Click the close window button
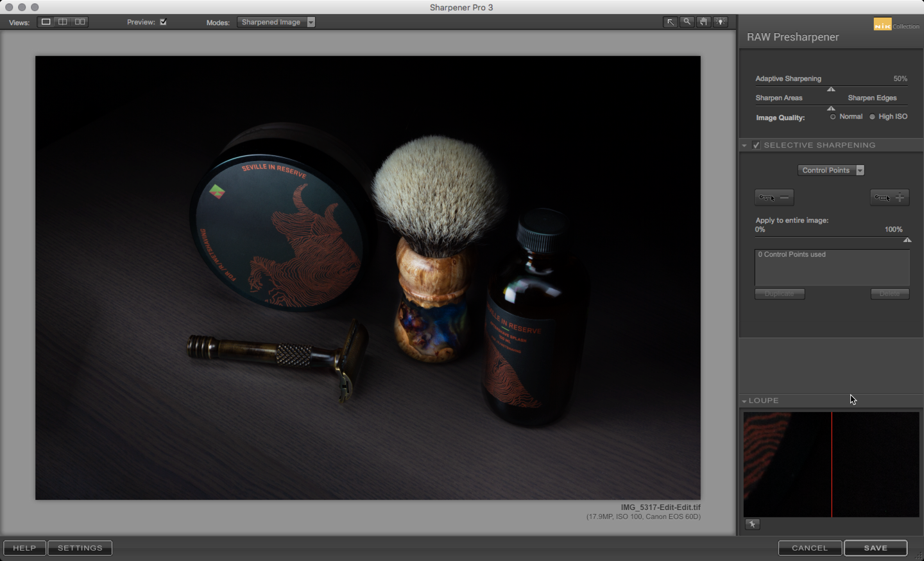Viewport: 924px width, 561px height. click(9, 7)
